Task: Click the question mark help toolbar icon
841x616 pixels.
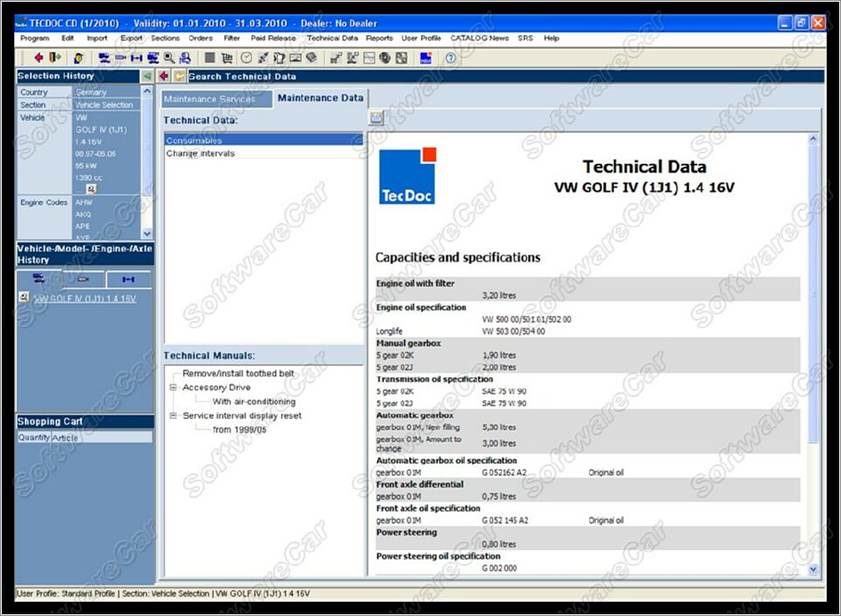Action: [451, 58]
